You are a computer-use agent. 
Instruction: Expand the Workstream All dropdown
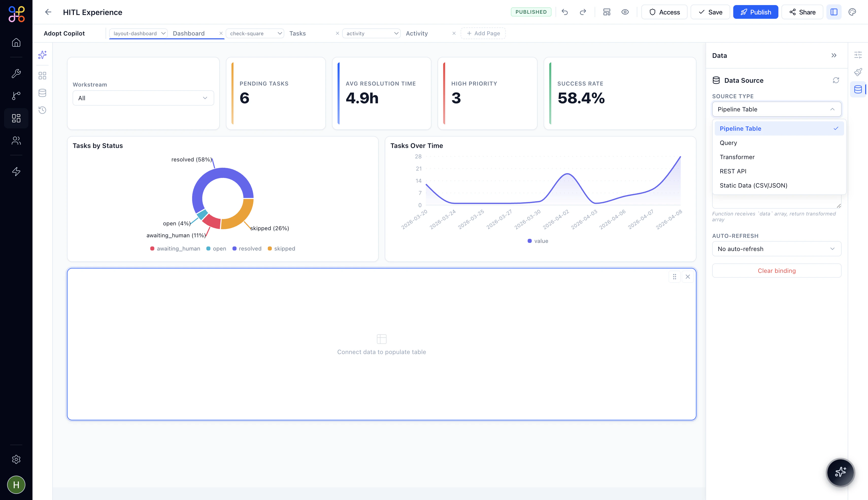(x=143, y=98)
